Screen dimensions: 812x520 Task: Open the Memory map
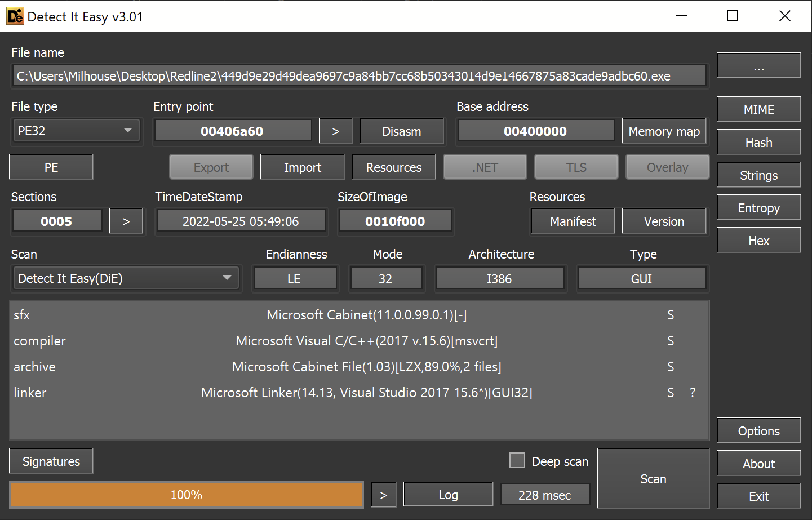664,130
